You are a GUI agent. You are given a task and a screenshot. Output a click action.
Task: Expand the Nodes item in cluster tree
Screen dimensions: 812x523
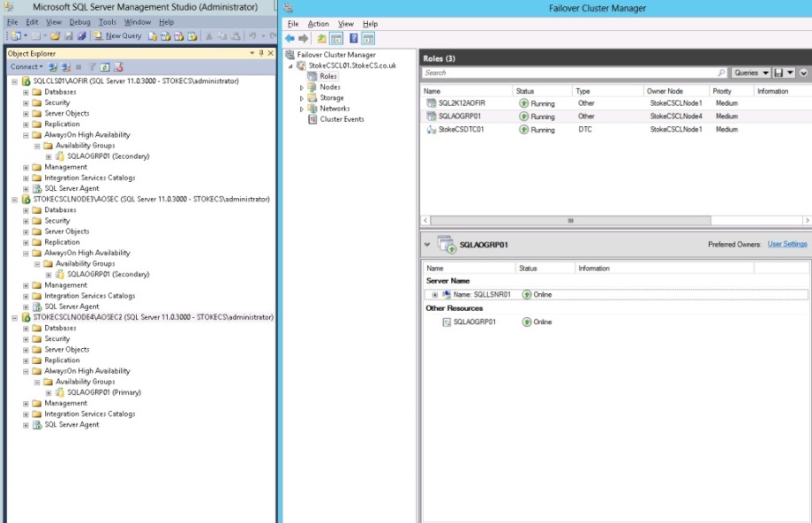301,87
